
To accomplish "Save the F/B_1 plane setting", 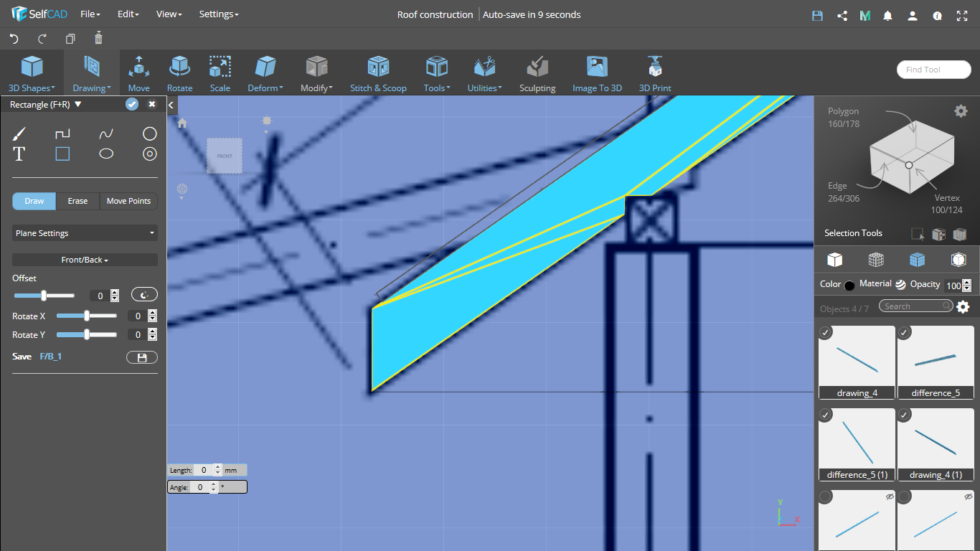I will 142,357.
